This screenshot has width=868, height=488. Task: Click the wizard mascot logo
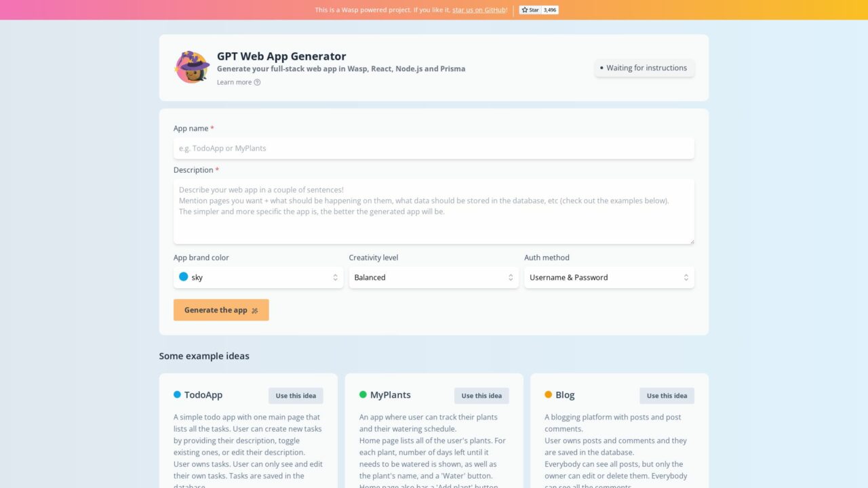click(x=192, y=66)
